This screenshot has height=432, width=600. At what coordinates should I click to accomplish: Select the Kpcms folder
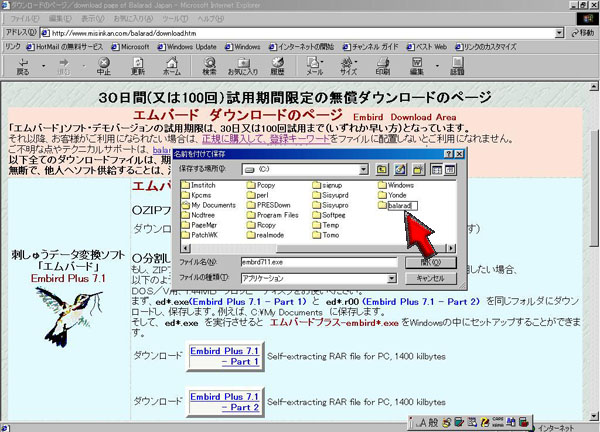click(x=197, y=195)
